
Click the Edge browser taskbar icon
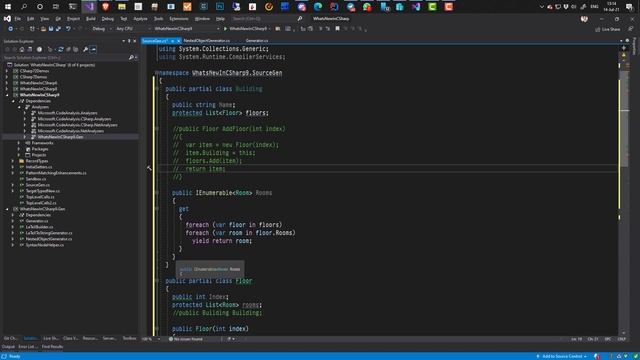coord(318,7)
